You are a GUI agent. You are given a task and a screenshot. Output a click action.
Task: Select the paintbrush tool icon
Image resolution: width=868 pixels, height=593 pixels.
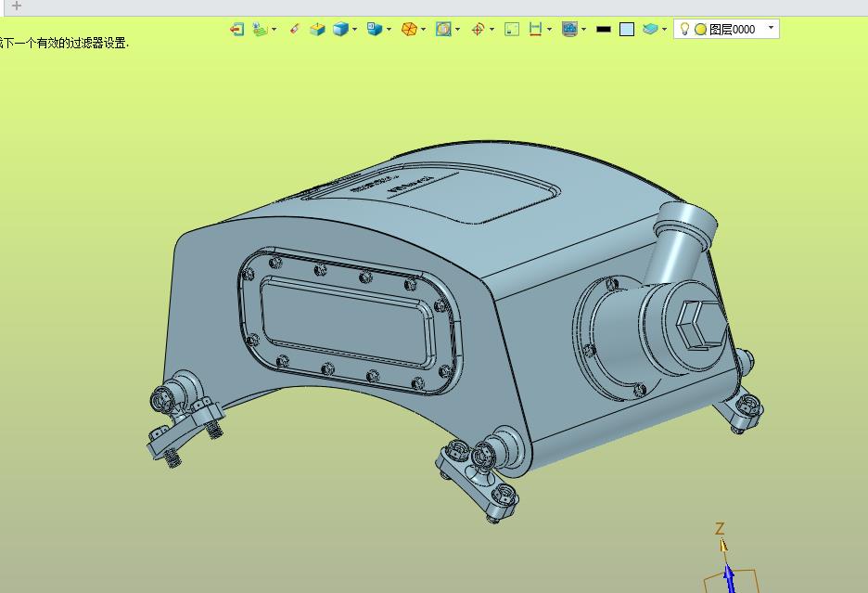click(295, 29)
